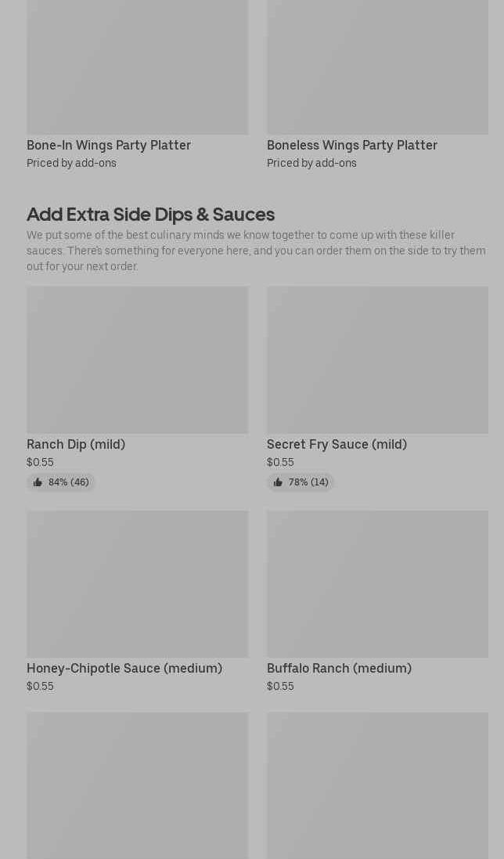Select the Secret Fry Sauce (mild) image
Viewport: 504px width, 859px height.
click(x=377, y=359)
